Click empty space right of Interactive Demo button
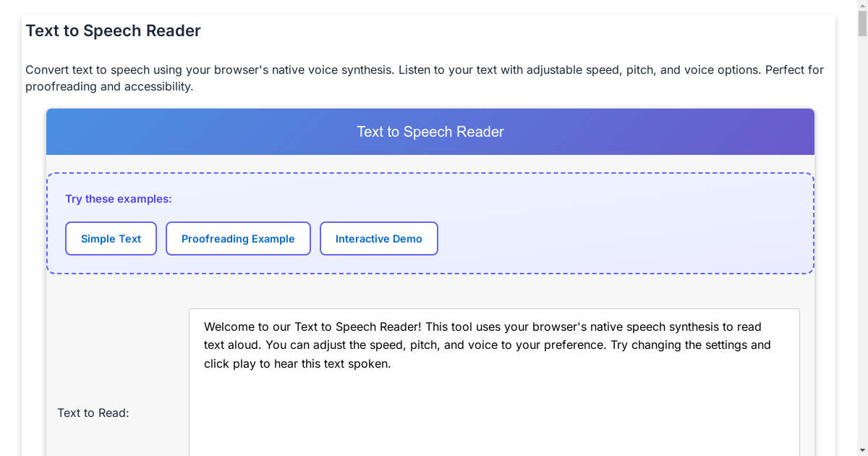868x456 pixels. (615, 239)
